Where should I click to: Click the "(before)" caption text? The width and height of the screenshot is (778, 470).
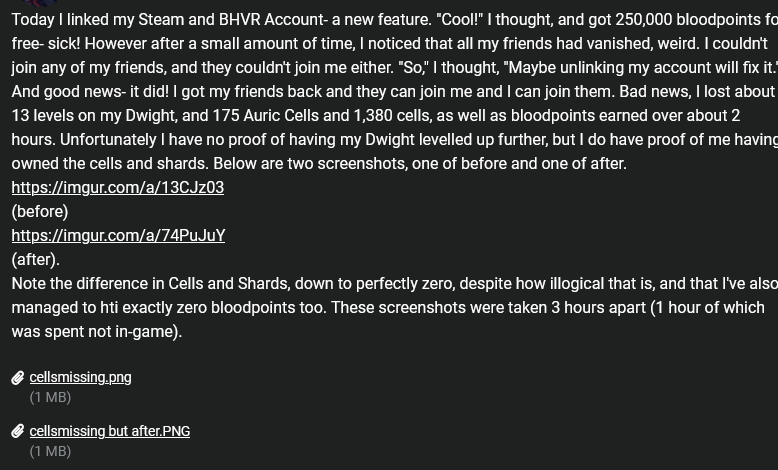[40, 212]
